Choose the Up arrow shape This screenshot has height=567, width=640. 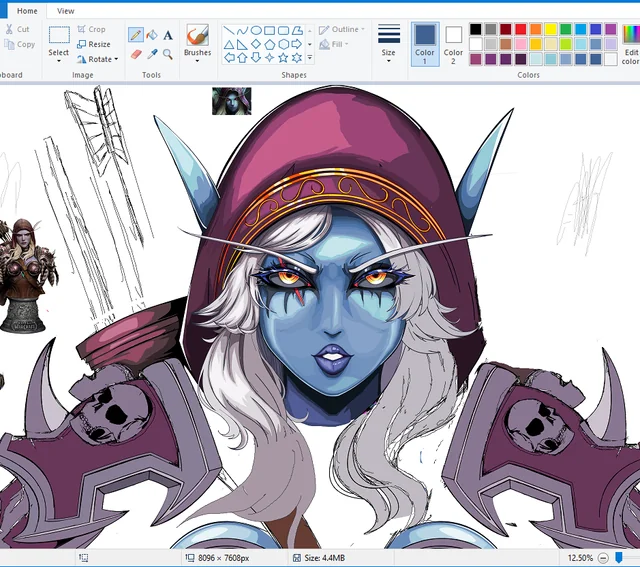point(242,58)
